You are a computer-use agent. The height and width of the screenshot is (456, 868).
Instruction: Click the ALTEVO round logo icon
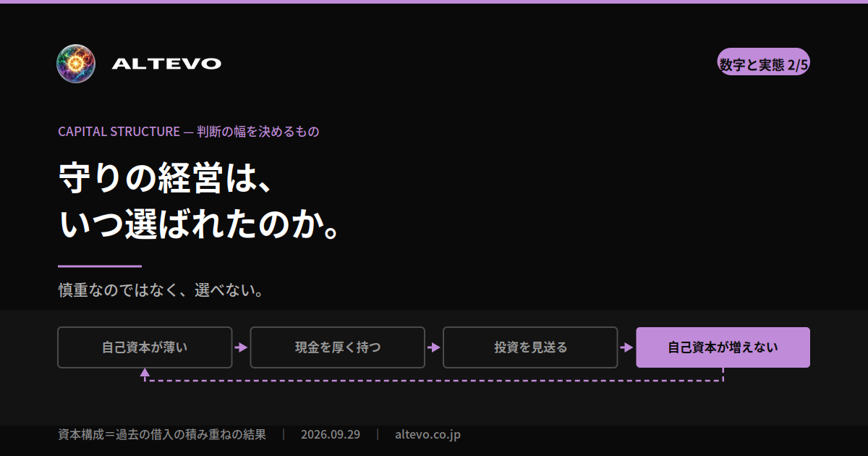(76, 64)
